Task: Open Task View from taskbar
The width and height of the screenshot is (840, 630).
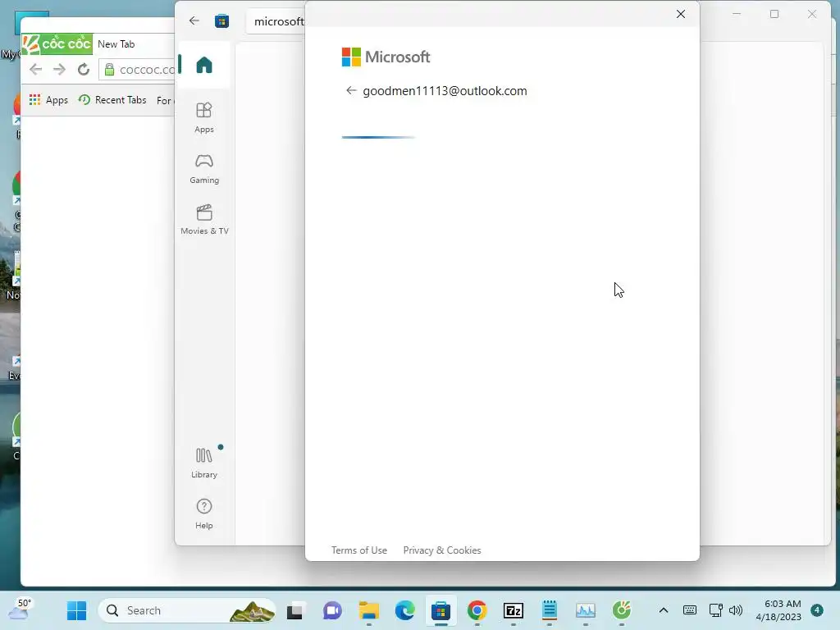Action: click(x=294, y=610)
